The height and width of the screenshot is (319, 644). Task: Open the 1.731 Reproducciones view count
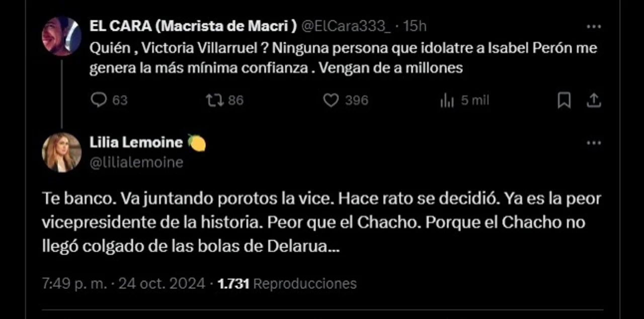pos(287,284)
